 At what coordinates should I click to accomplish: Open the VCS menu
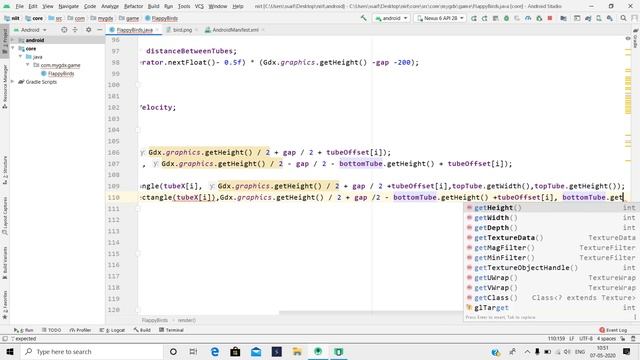pyautogui.click(x=199, y=7)
